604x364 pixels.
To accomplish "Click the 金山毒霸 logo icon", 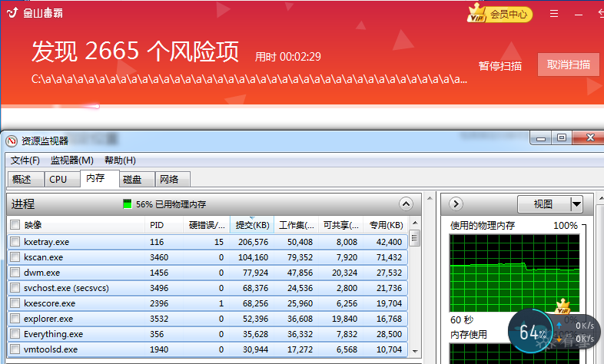I will tap(12, 13).
